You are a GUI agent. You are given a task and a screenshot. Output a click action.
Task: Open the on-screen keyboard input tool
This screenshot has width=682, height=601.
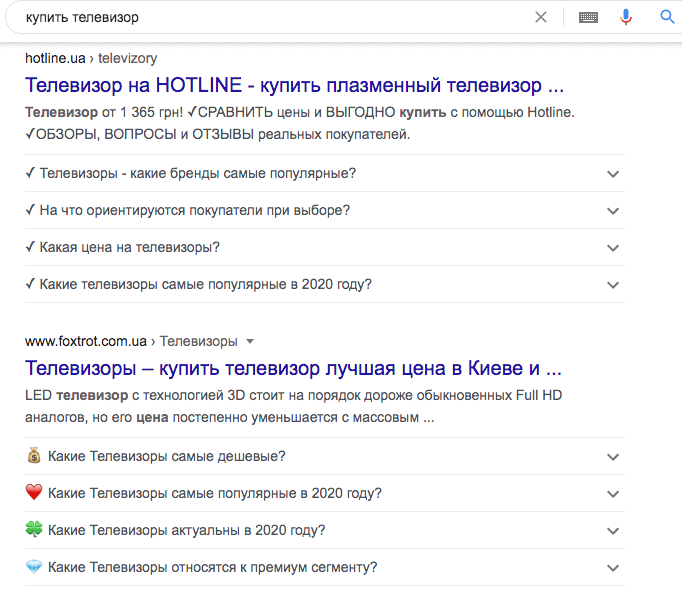[588, 17]
